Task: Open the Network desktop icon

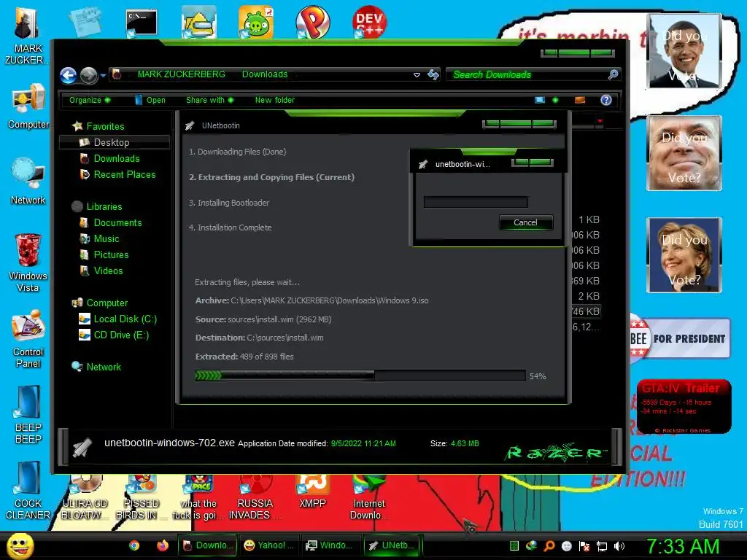Action: [x=28, y=182]
